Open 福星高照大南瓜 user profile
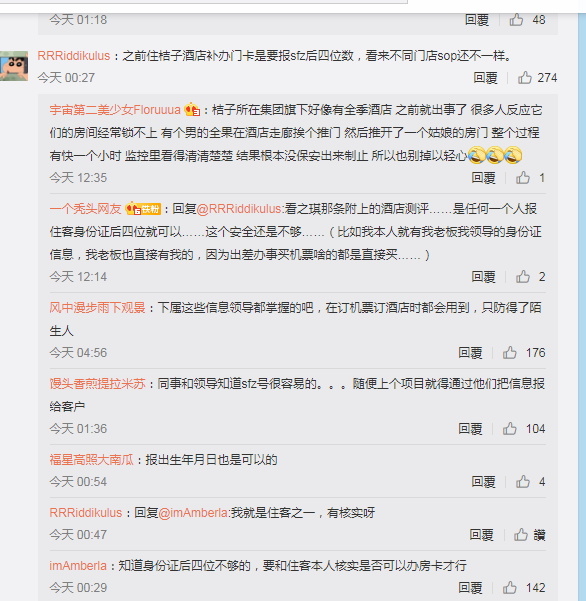586x601 pixels. click(91, 459)
